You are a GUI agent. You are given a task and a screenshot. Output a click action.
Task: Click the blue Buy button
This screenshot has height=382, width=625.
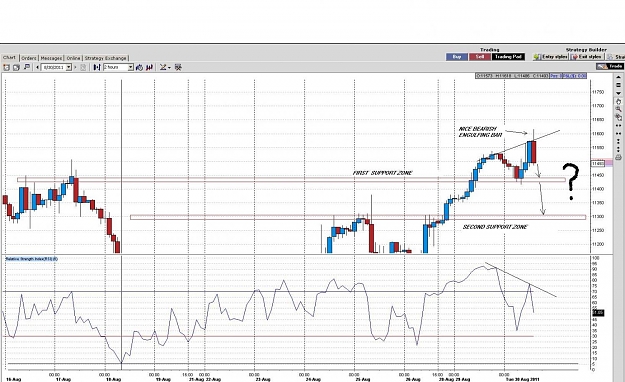[x=456, y=57]
